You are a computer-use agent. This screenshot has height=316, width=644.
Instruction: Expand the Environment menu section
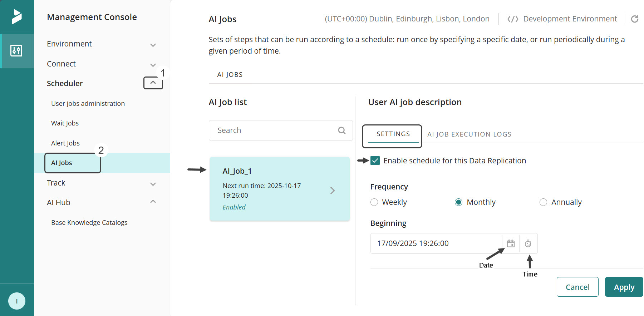tap(153, 45)
